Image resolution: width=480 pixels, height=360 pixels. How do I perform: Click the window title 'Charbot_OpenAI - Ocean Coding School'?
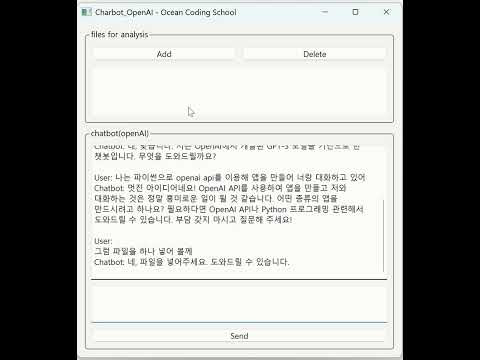click(x=166, y=12)
